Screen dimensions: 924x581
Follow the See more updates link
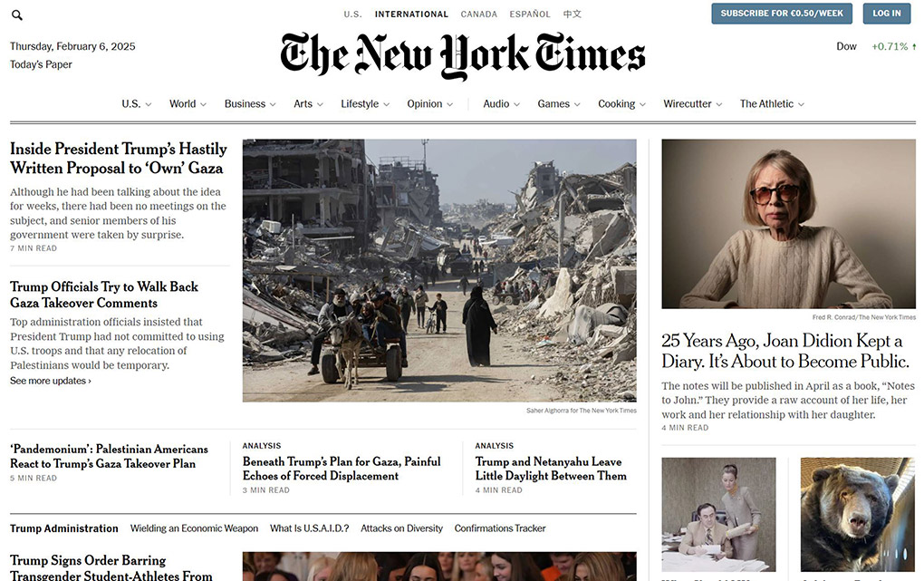coord(51,381)
